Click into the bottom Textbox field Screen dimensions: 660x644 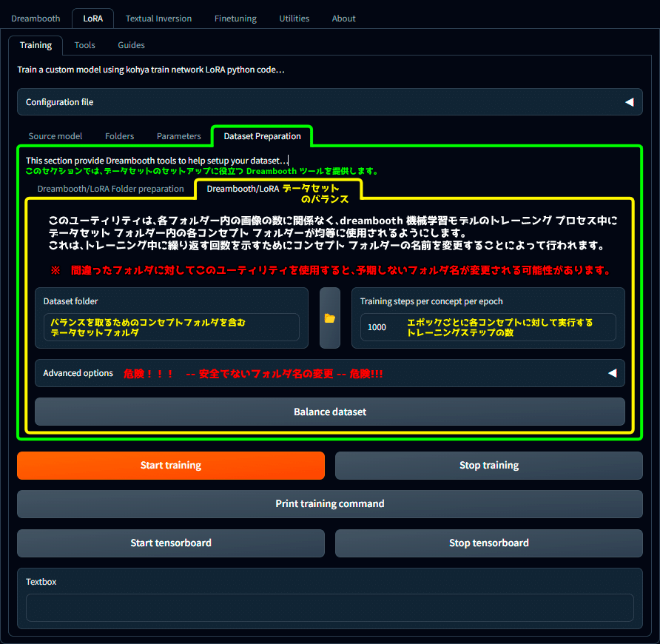pyautogui.click(x=329, y=608)
